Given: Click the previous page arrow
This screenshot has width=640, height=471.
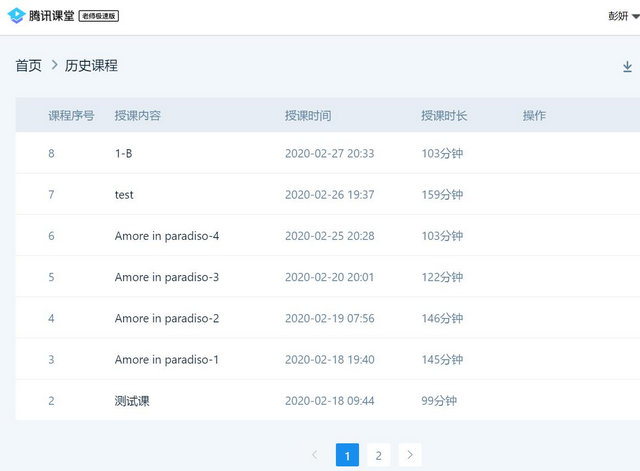Looking at the screenshot, I should pyautogui.click(x=315, y=455).
